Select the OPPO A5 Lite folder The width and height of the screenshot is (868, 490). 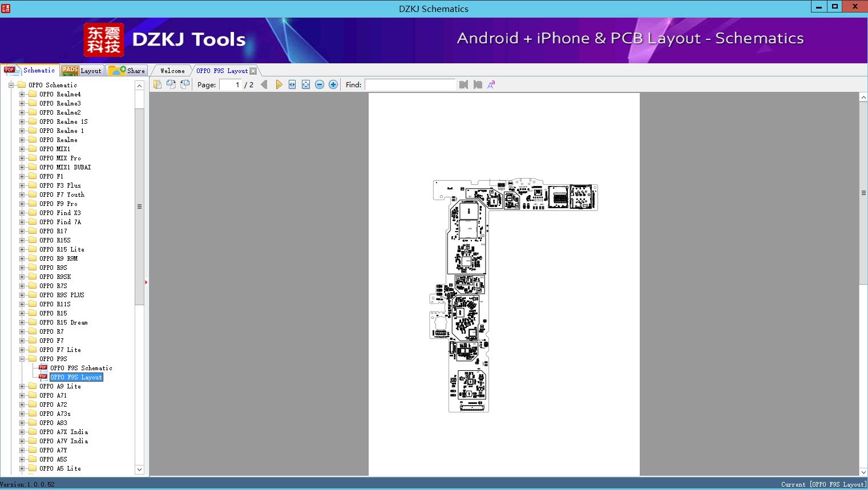click(x=60, y=468)
